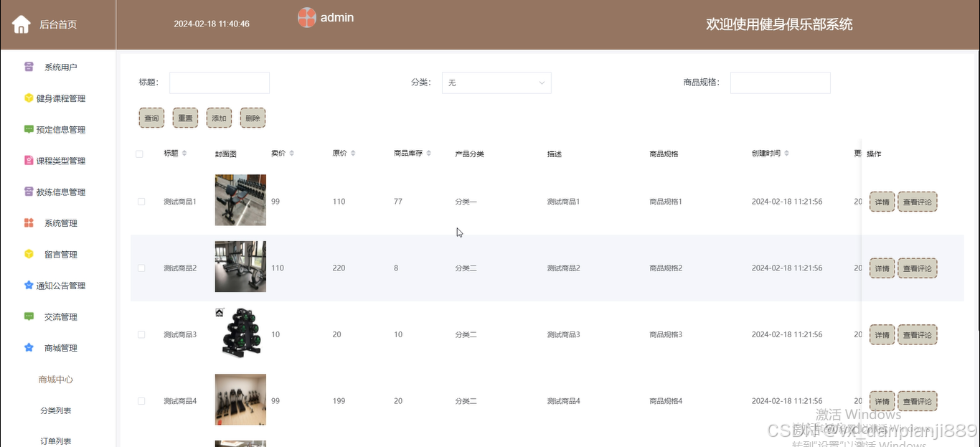Click 查看评论 for 测试商品4

[x=918, y=402]
